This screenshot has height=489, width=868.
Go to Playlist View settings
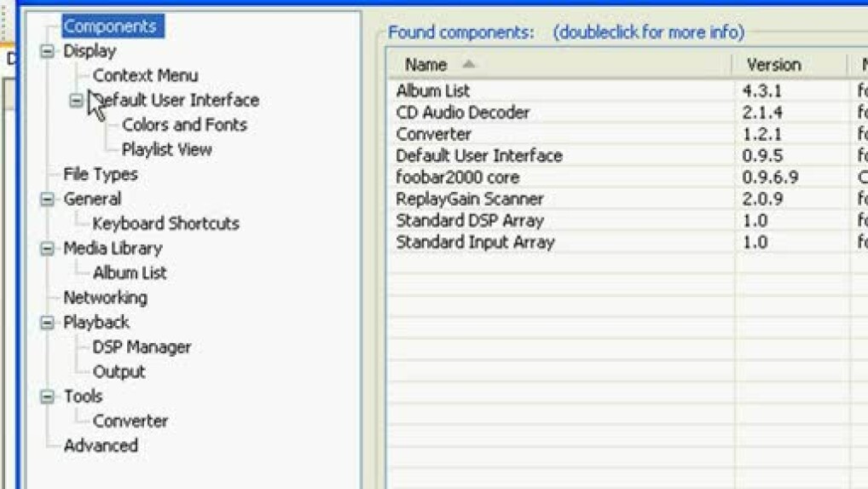point(166,149)
